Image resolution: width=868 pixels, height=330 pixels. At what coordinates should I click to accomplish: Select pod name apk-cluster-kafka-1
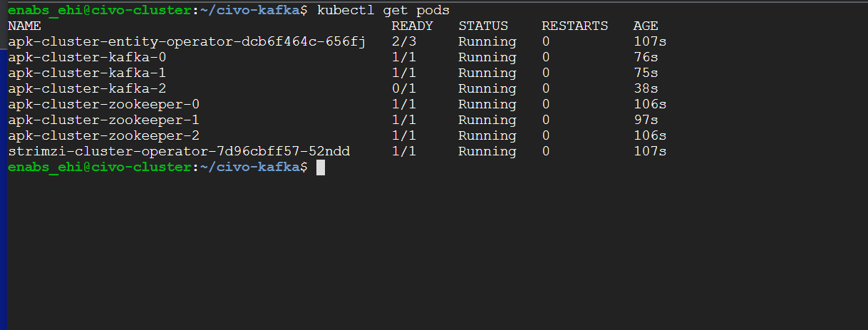tap(87, 73)
